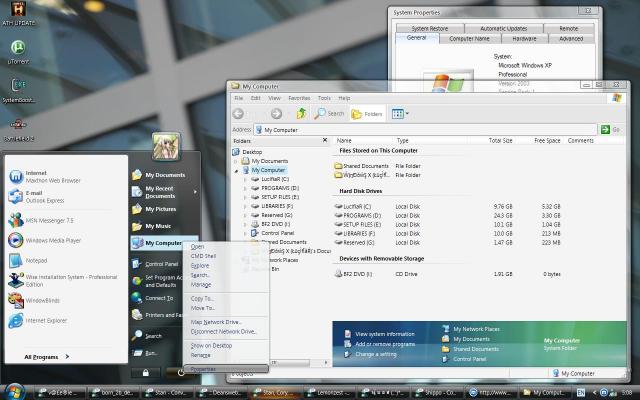Sort by Total Size column header
Screen dimensions: 640x400
(x=500, y=140)
